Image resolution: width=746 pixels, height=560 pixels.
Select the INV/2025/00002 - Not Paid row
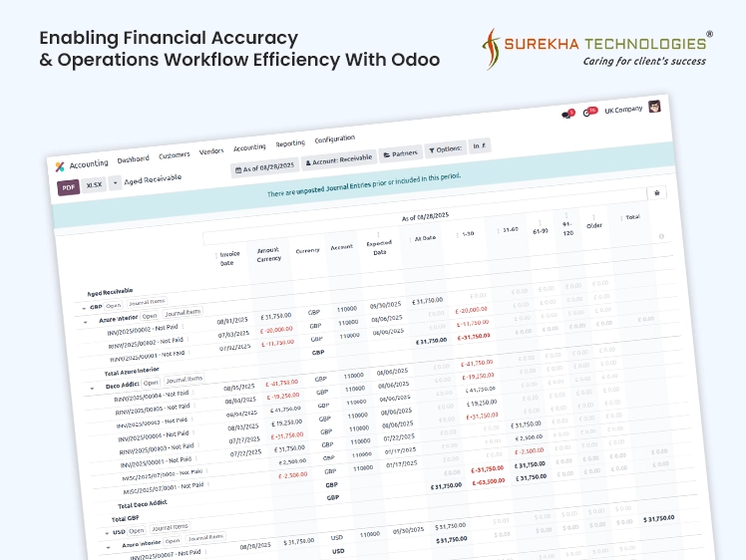(x=143, y=330)
